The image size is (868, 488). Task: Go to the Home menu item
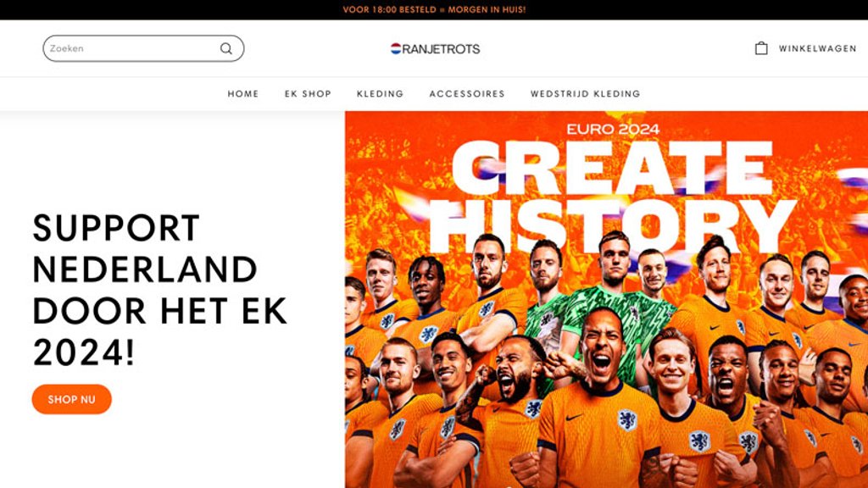[243, 94]
